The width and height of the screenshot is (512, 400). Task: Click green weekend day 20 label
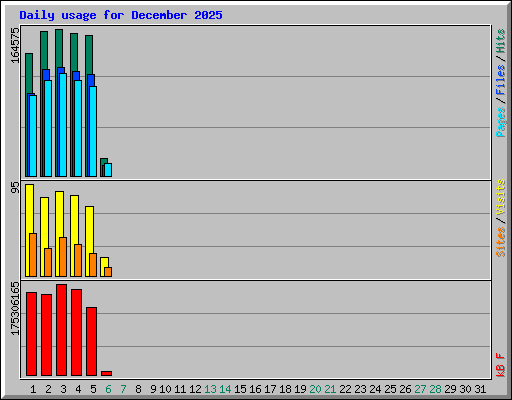(315, 389)
